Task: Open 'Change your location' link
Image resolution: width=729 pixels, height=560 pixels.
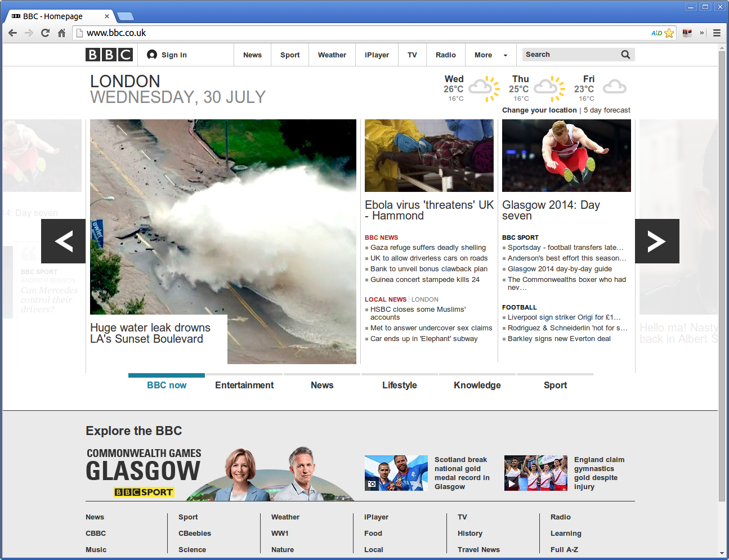Action: click(x=539, y=110)
